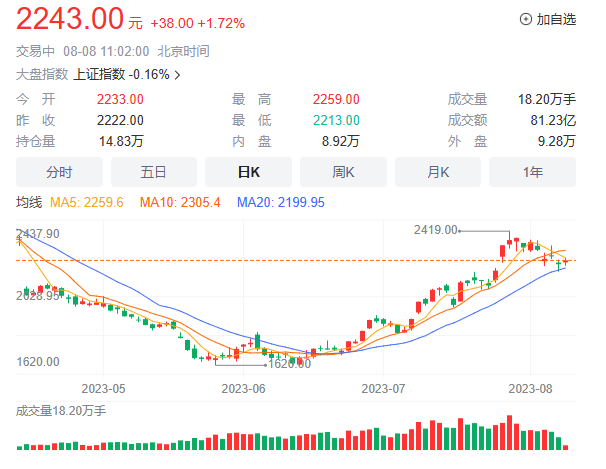The width and height of the screenshot is (606, 469).
Task: Click the 2023-08 date axis label
Action: click(530, 389)
